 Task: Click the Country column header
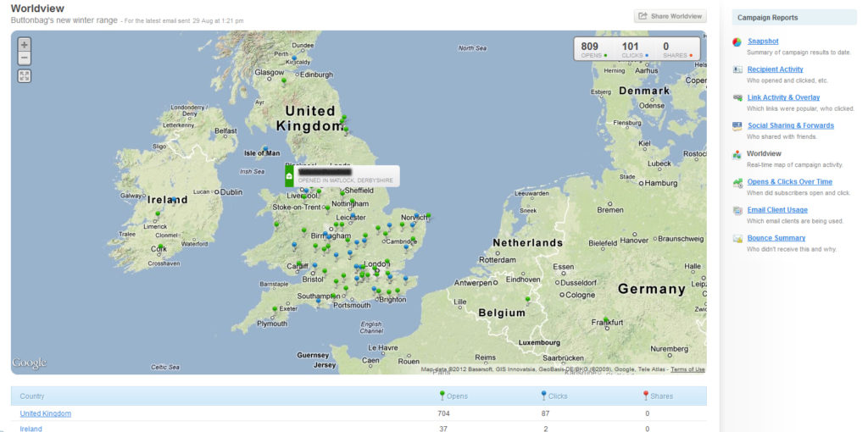[x=32, y=396]
